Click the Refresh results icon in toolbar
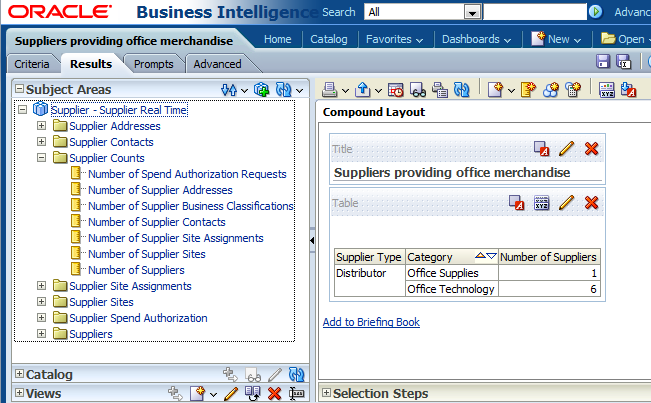 (462, 89)
